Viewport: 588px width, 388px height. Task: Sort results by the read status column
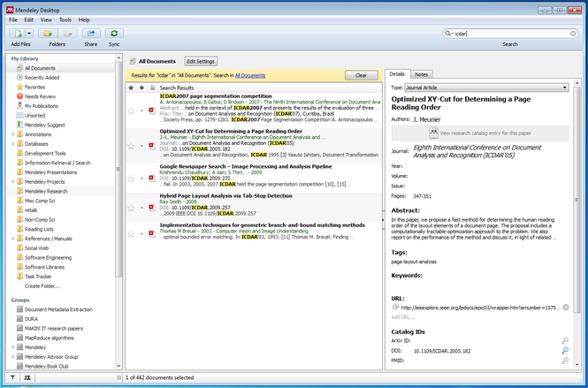click(141, 87)
